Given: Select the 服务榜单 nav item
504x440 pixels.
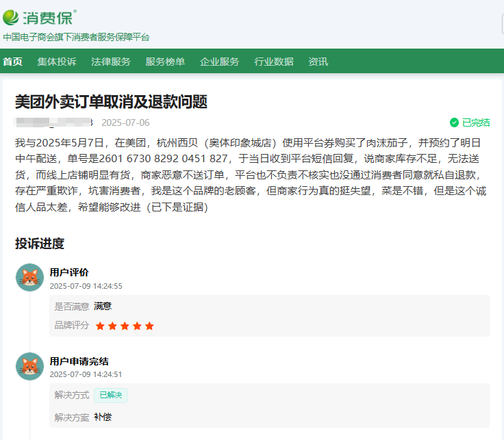Looking at the screenshot, I should tap(165, 62).
